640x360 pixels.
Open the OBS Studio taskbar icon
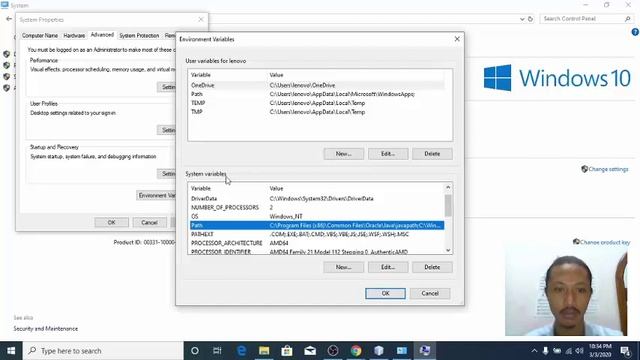[333, 351]
